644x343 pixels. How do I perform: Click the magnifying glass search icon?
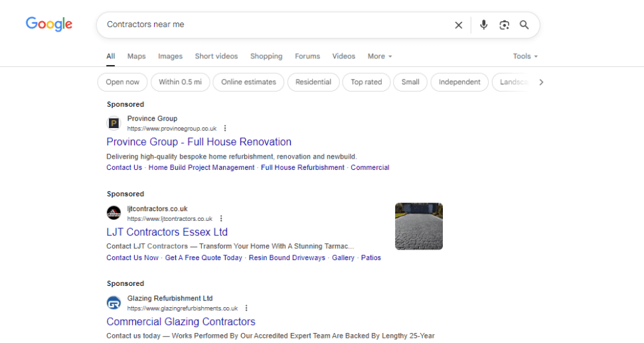click(x=524, y=25)
